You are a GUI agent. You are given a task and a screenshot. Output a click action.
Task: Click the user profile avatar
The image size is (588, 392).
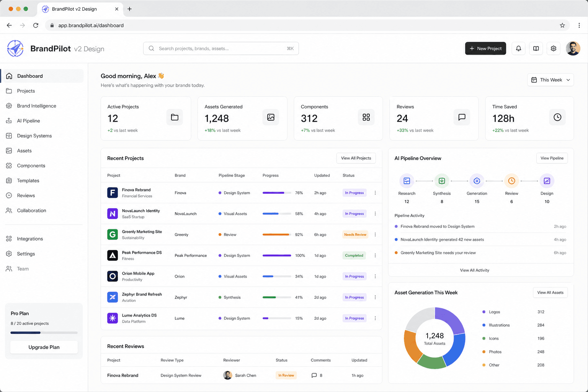pos(573,49)
